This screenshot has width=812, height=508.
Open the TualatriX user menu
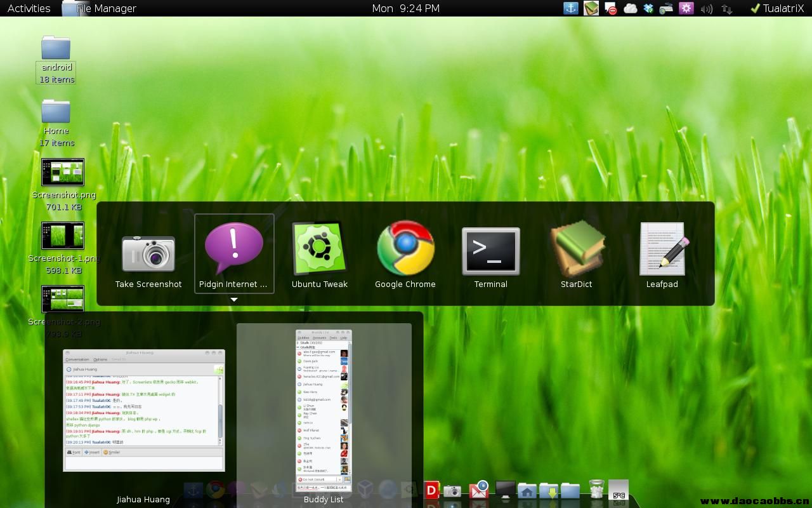tap(776, 8)
